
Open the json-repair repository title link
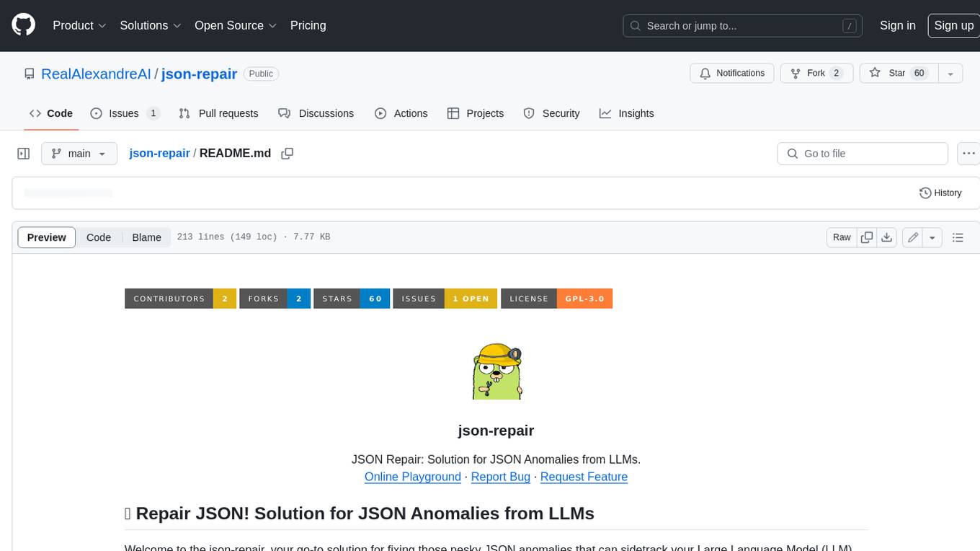coord(199,74)
